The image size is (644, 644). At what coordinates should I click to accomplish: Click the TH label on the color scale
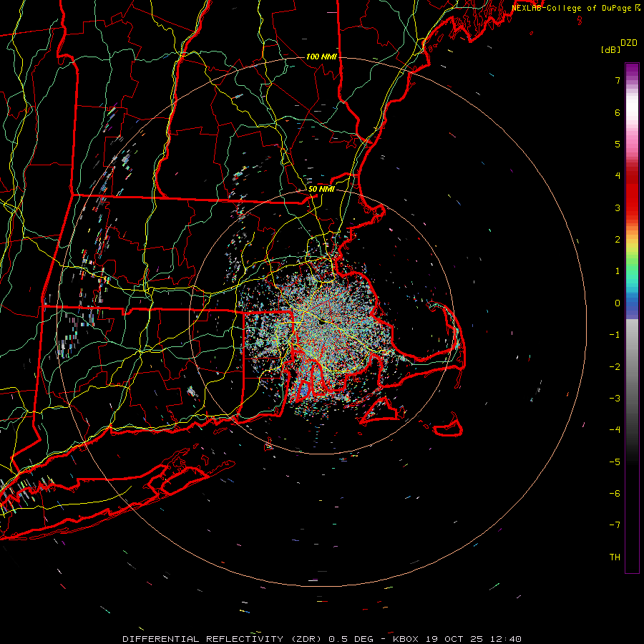(x=615, y=557)
